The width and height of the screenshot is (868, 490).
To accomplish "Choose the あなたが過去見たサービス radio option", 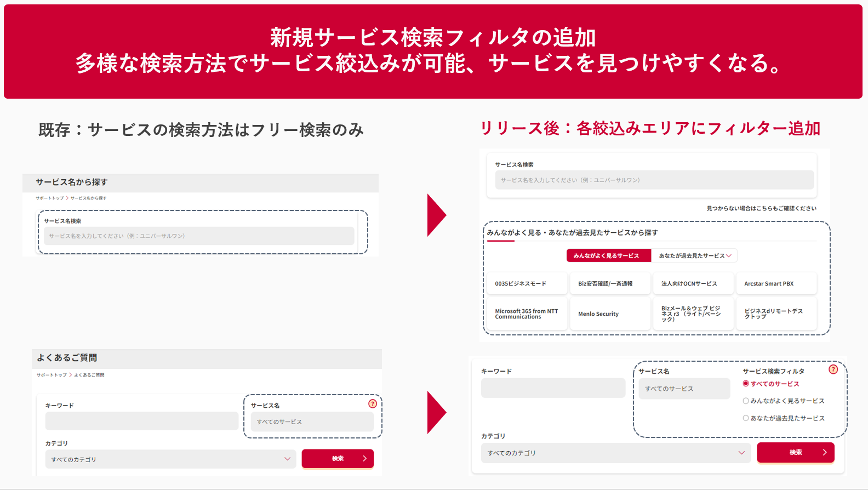I will point(746,418).
